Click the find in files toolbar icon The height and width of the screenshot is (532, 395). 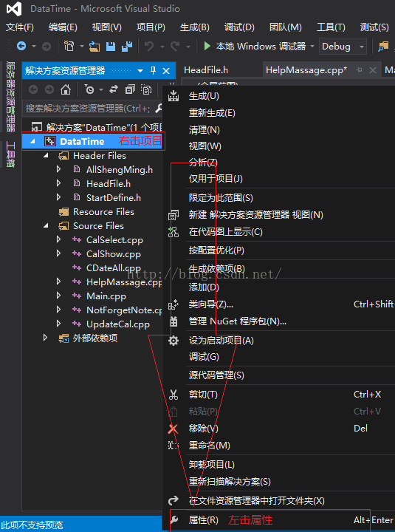coord(383,46)
